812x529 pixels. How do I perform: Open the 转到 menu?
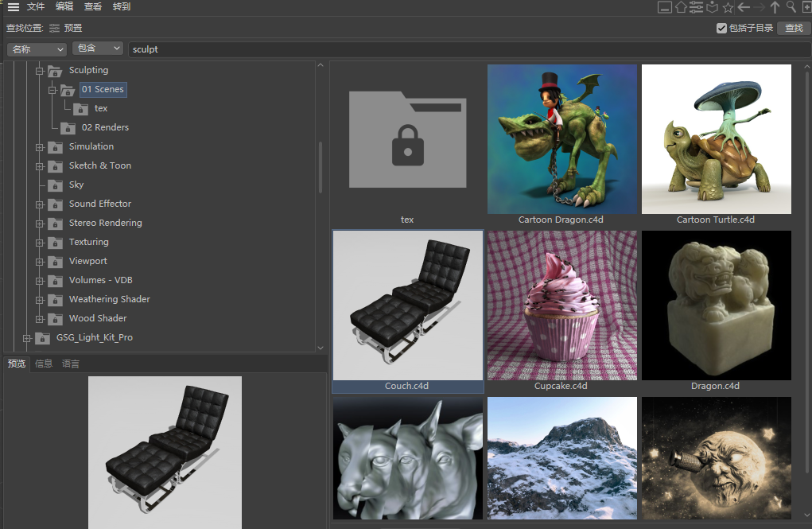122,6
